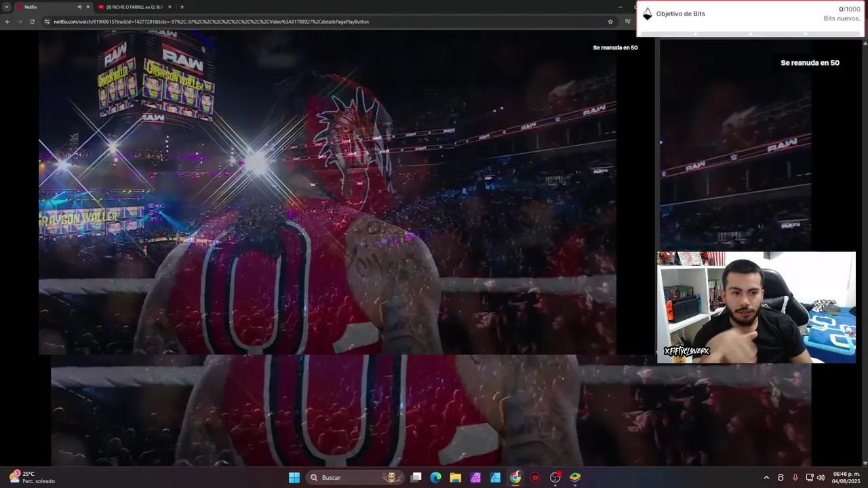The height and width of the screenshot is (488, 868).
Task: Open network settings tray icon
Action: (x=809, y=478)
